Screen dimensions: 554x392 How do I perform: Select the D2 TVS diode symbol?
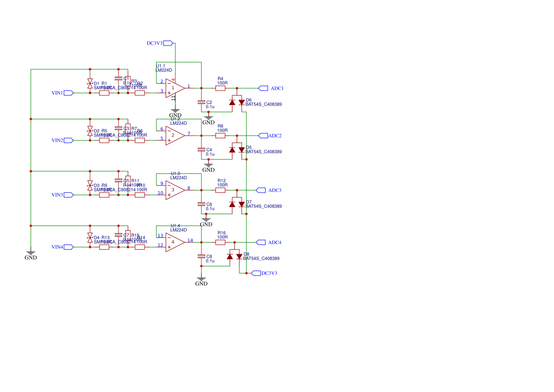point(90,131)
